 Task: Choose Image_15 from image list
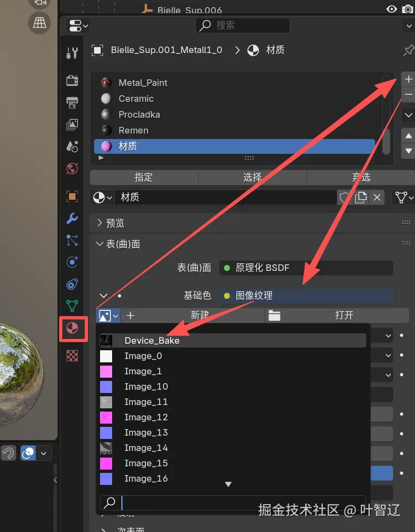[232, 463]
